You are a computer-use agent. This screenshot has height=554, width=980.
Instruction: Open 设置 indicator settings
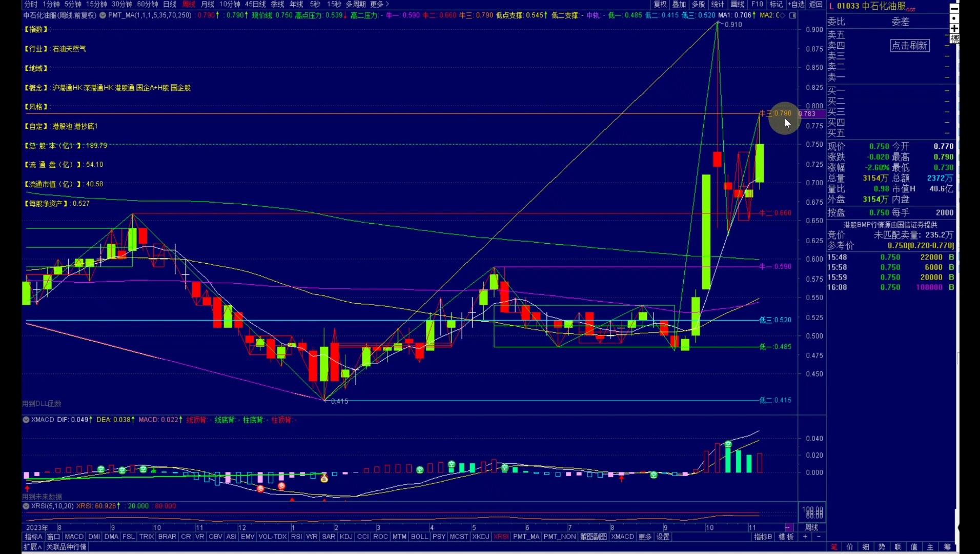point(663,537)
